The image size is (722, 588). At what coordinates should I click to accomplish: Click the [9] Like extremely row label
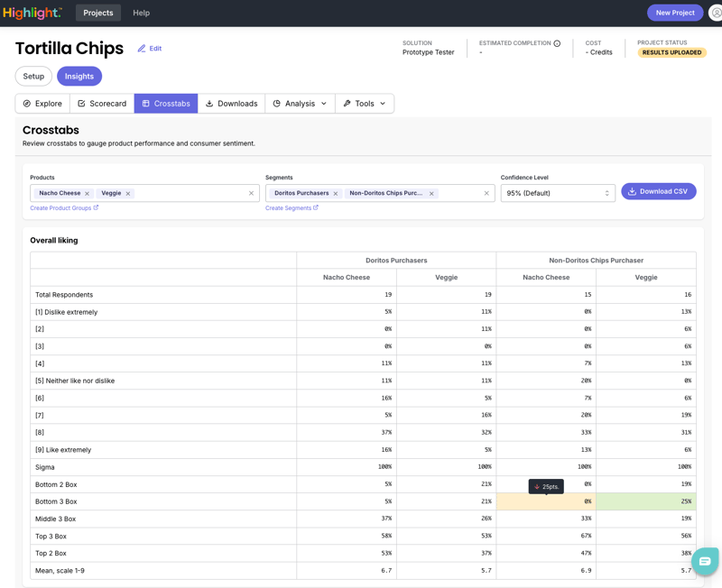point(63,450)
